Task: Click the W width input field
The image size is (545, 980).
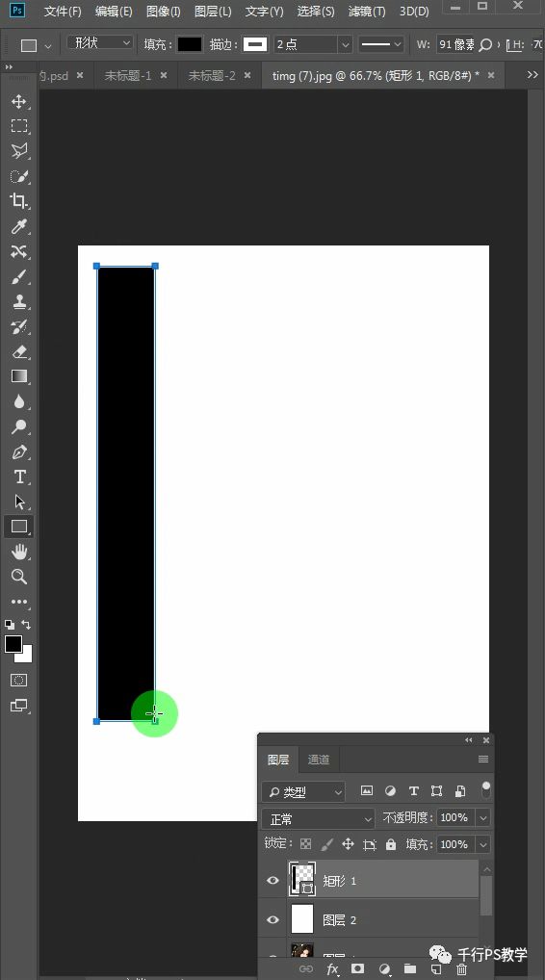Action: click(x=456, y=44)
